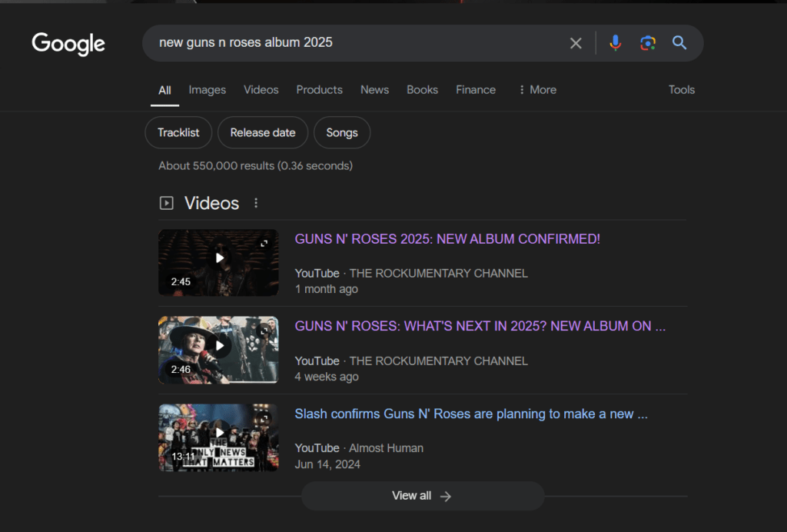
Task: Go to the News tab
Action: tap(374, 90)
